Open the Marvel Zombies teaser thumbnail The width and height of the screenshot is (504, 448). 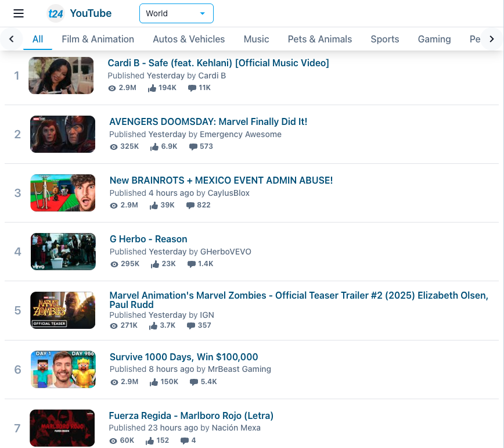pyautogui.click(x=63, y=310)
